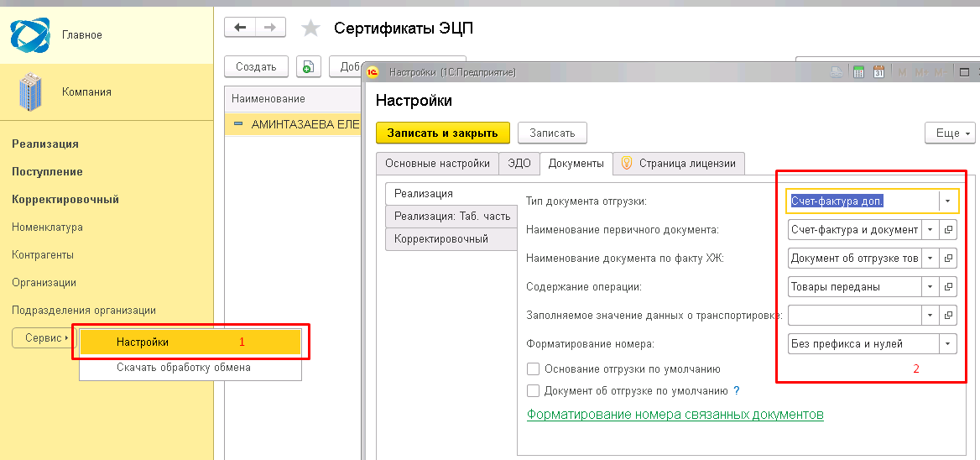The image size is (980, 460).
Task: Click the Компания building icon
Action: tap(30, 91)
